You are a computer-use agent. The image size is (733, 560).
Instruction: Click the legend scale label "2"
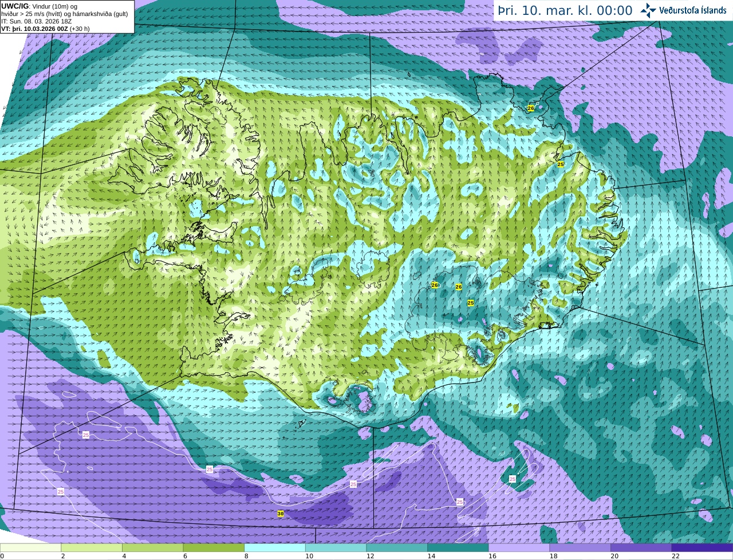point(63,556)
